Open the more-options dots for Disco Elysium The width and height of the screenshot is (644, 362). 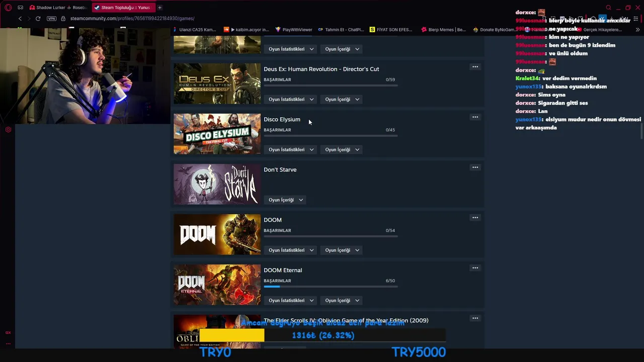click(x=475, y=117)
